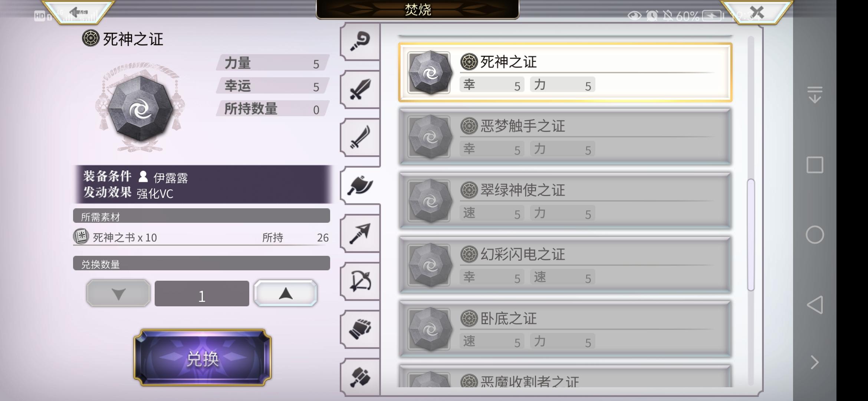Choose 卧底之证 list entry
Image resolution: width=868 pixels, height=401 pixels.
tap(565, 329)
